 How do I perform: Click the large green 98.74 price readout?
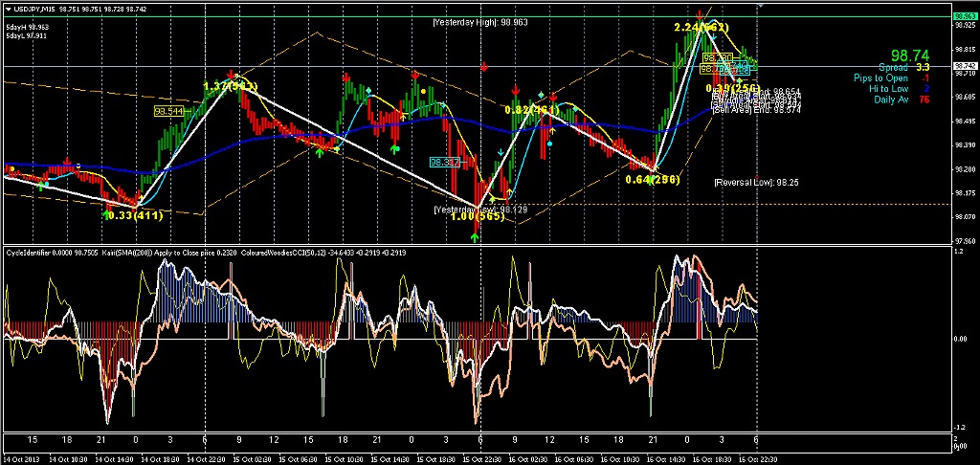tap(910, 55)
